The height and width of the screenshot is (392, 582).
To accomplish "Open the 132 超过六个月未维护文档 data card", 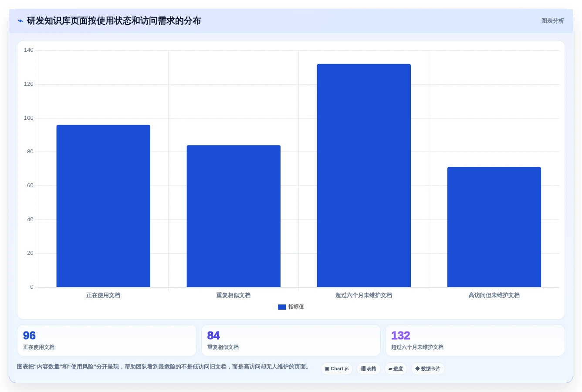I will 475,340.
